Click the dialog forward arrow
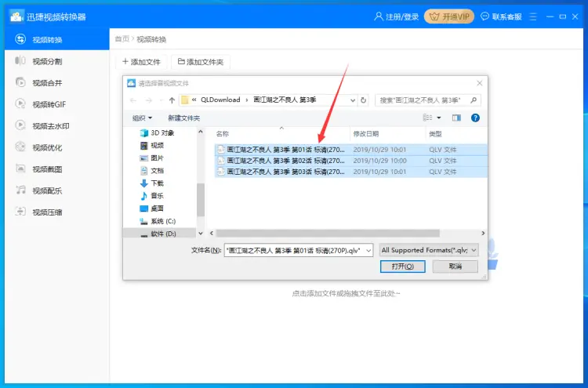Screen dimensions: 588x388 (148, 100)
